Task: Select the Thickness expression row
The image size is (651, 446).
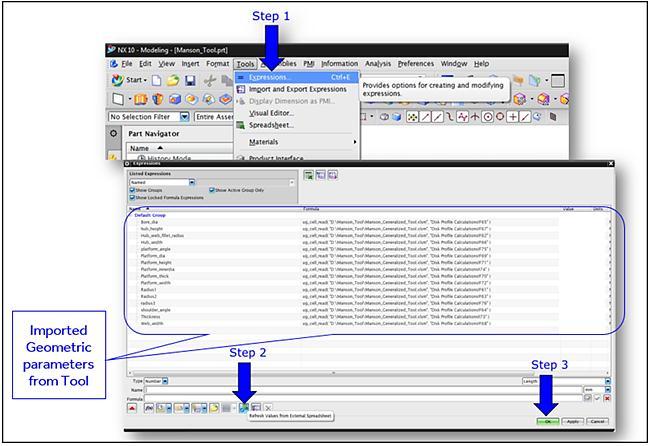Action: (369, 317)
